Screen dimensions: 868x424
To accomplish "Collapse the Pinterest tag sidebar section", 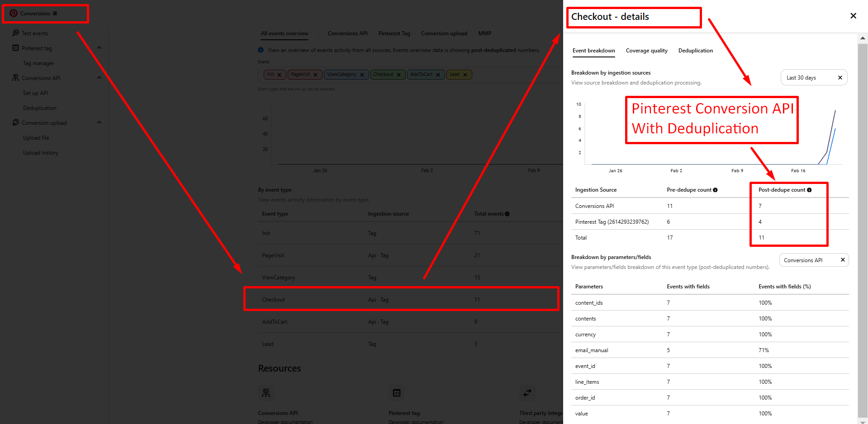I will 99,48.
